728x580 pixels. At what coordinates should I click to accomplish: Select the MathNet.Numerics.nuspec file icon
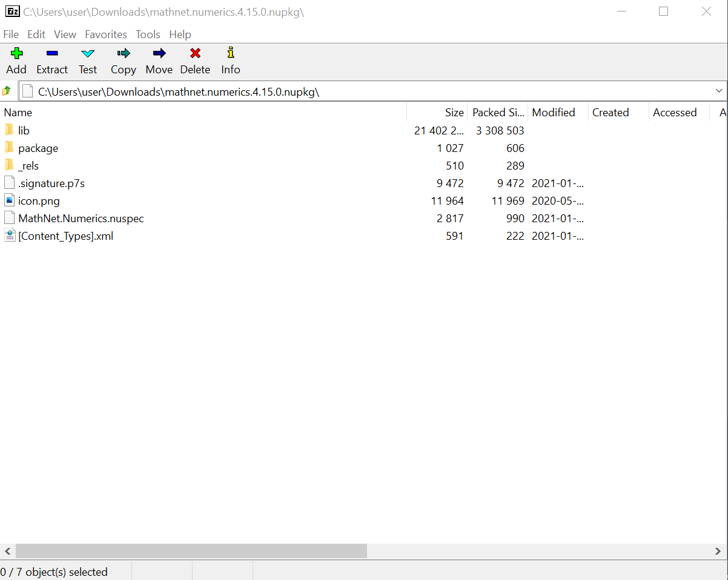coord(9,218)
